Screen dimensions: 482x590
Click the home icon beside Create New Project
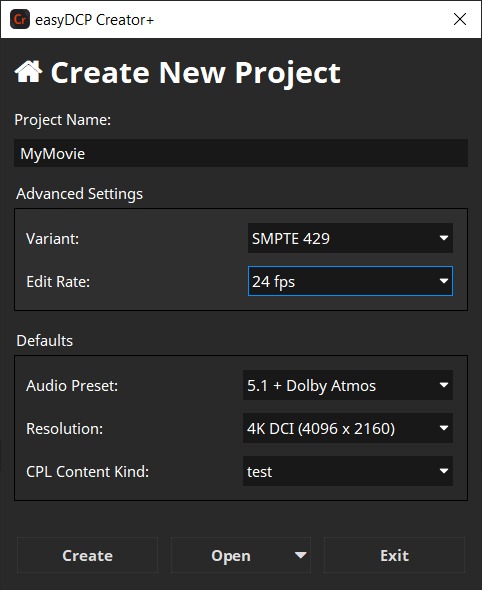(29, 71)
